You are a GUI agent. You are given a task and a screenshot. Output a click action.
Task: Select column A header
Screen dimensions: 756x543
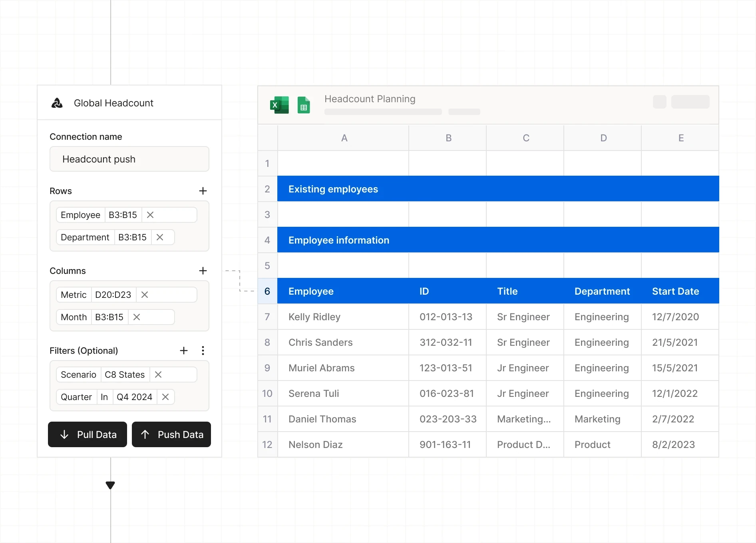[344, 138]
